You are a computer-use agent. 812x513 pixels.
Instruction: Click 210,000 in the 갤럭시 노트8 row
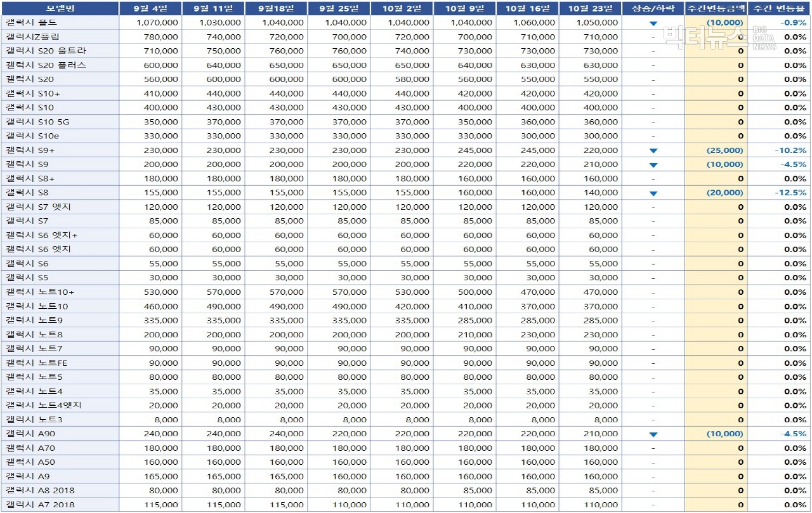[x=475, y=335]
